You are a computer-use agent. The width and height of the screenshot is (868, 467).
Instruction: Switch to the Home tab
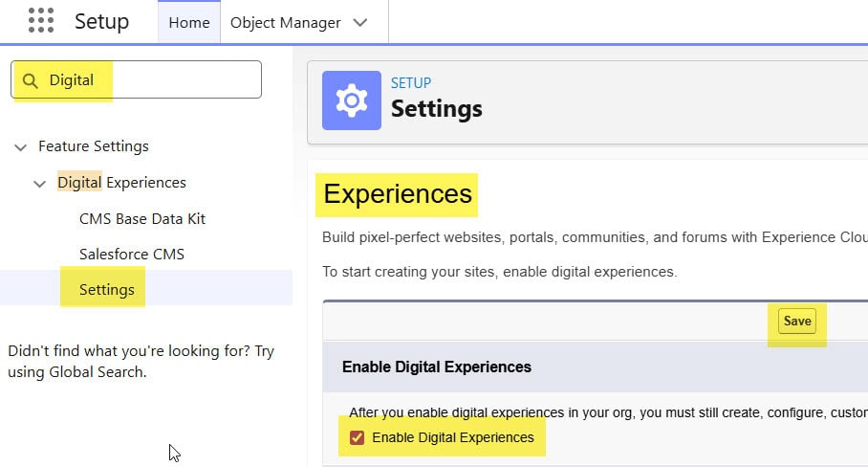pos(188,23)
